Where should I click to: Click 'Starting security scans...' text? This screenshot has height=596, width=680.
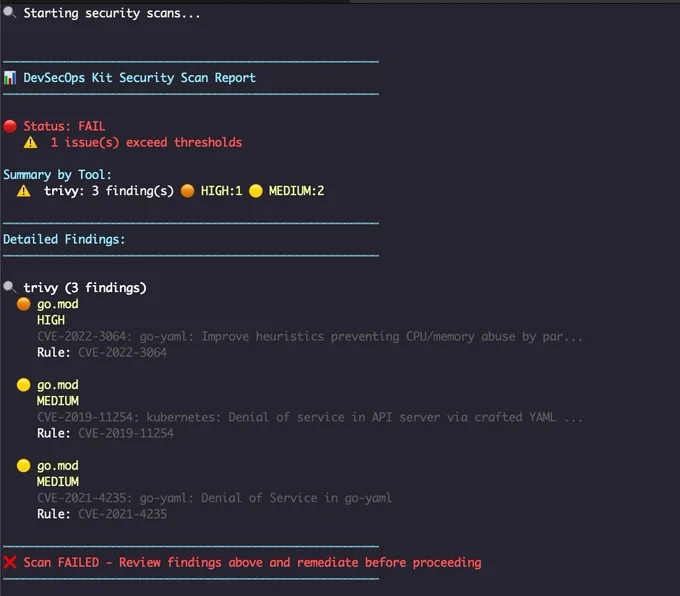[112, 13]
